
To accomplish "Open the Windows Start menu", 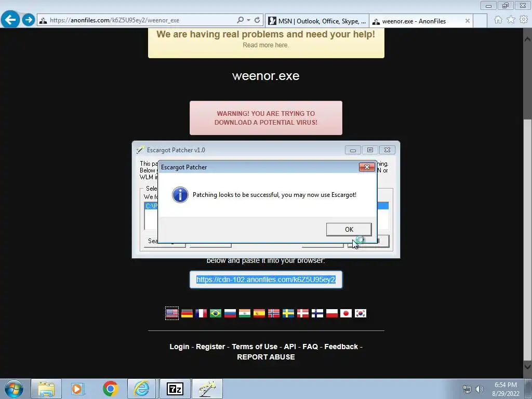I will 14,389.
